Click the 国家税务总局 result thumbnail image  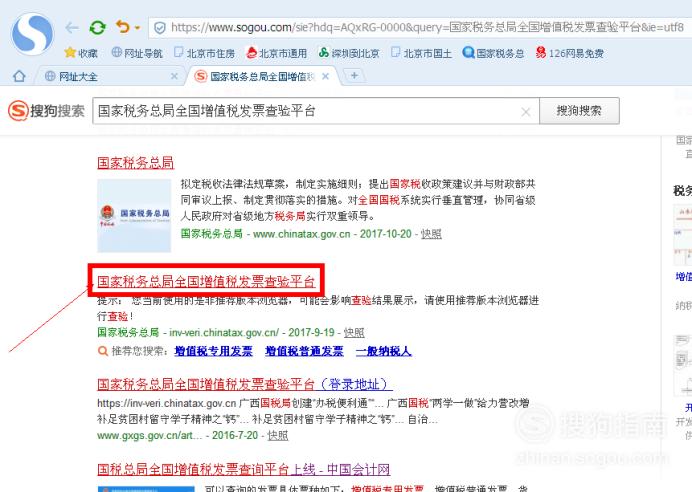(134, 215)
